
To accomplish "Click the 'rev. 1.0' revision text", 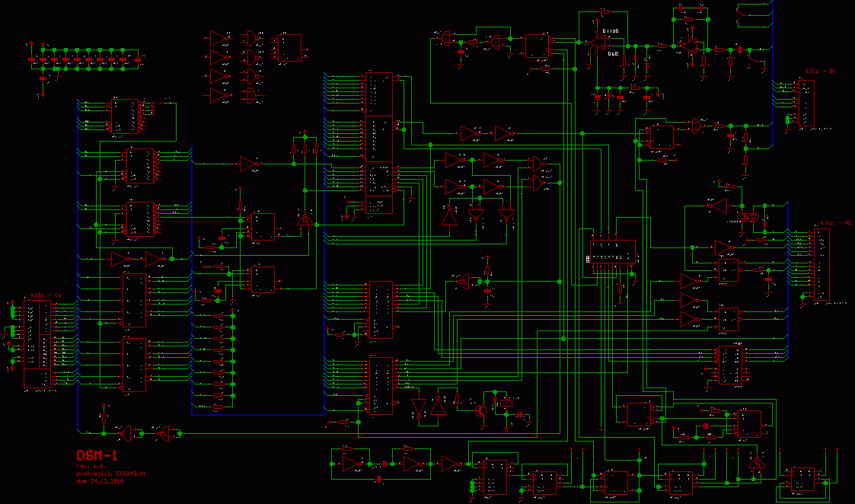I will [90, 465].
